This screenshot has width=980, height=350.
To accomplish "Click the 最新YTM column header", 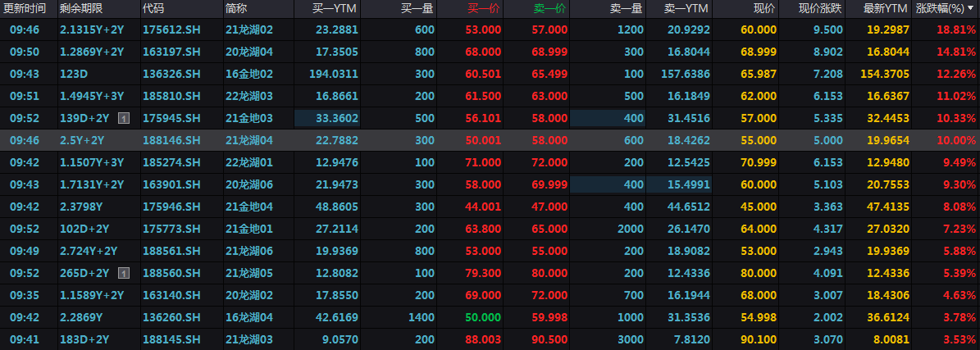I will tap(885, 9).
